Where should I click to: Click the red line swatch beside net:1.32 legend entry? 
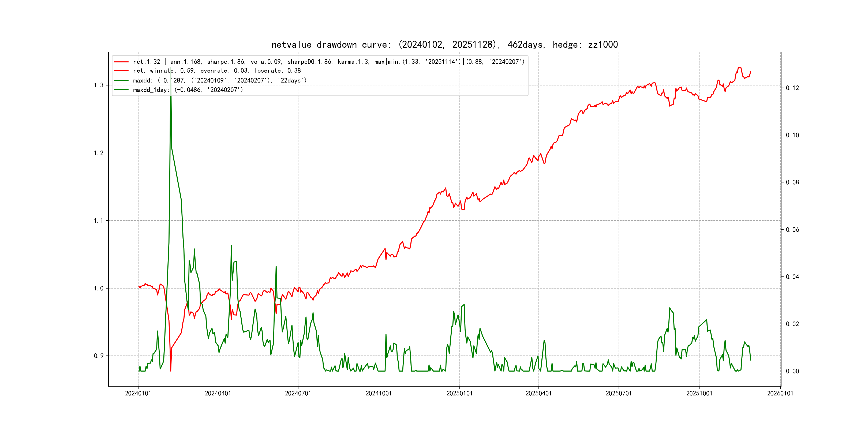pyautogui.click(x=121, y=62)
